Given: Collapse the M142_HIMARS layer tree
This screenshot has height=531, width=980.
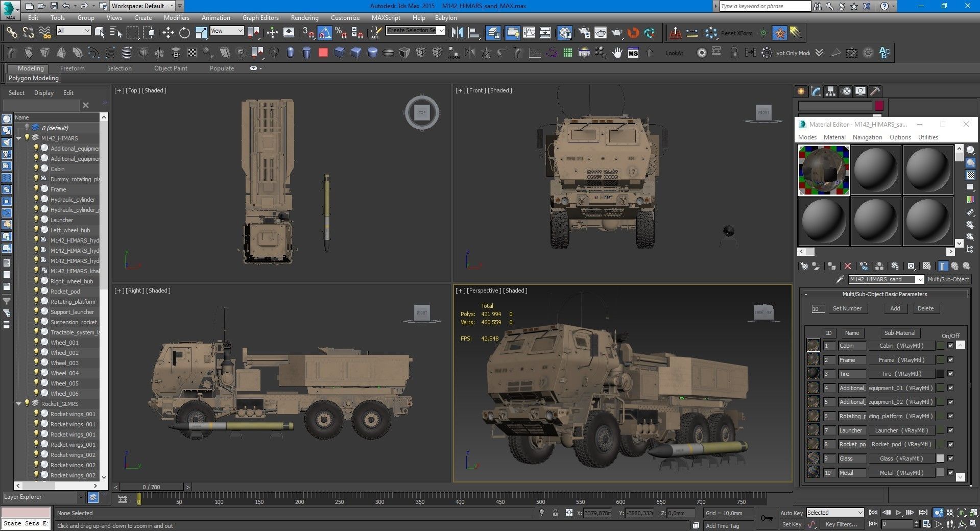Looking at the screenshot, I should [19, 138].
